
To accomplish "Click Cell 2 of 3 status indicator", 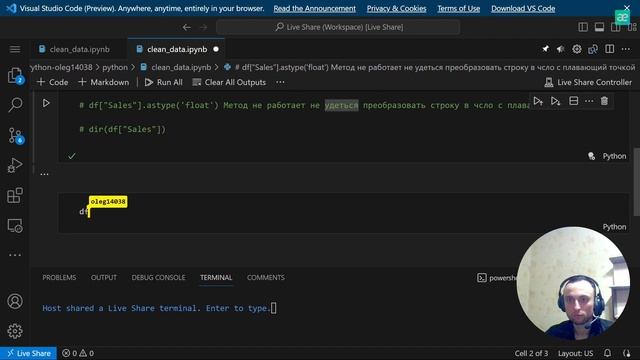I will point(531,353).
